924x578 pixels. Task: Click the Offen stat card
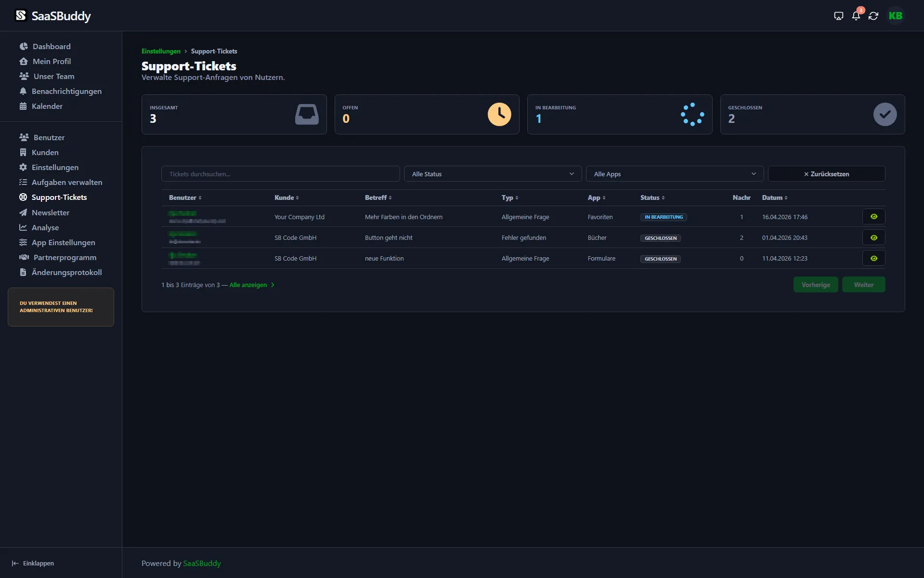427,114
